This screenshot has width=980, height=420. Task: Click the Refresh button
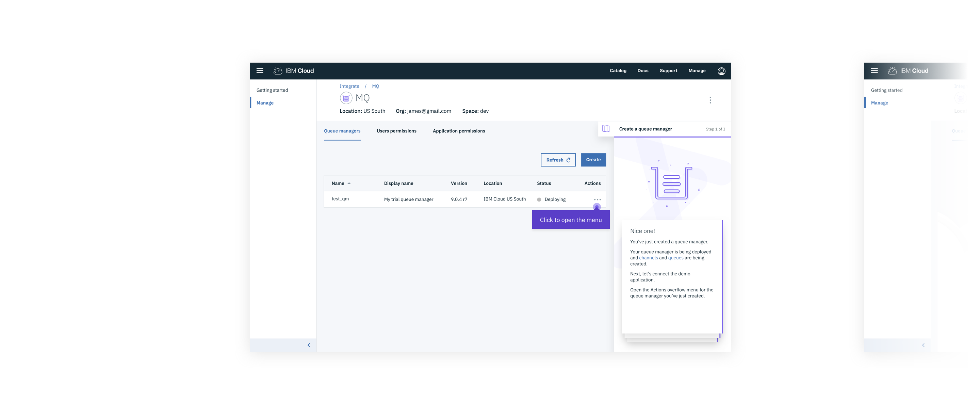(x=558, y=160)
